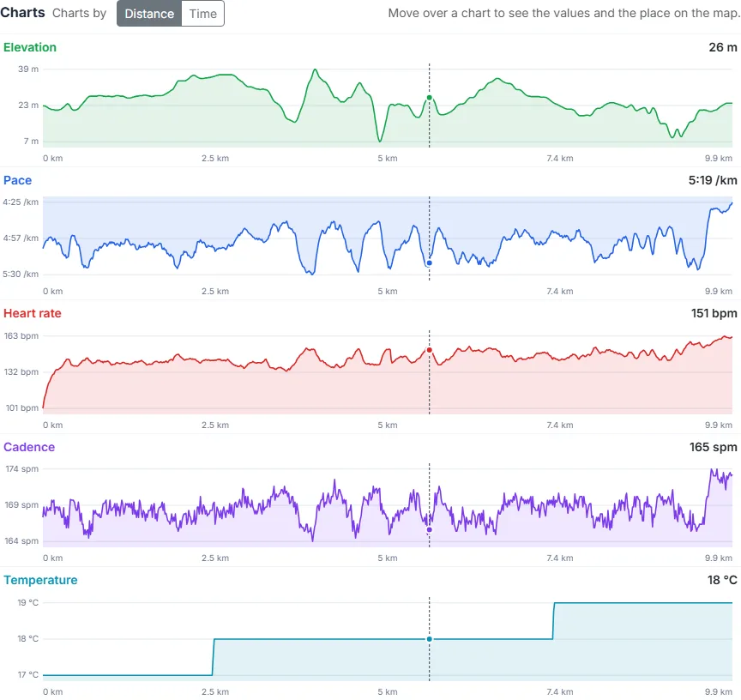Viewport: 741px width, 700px height.
Task: Switch charts to Distance mode
Action: pyautogui.click(x=149, y=14)
